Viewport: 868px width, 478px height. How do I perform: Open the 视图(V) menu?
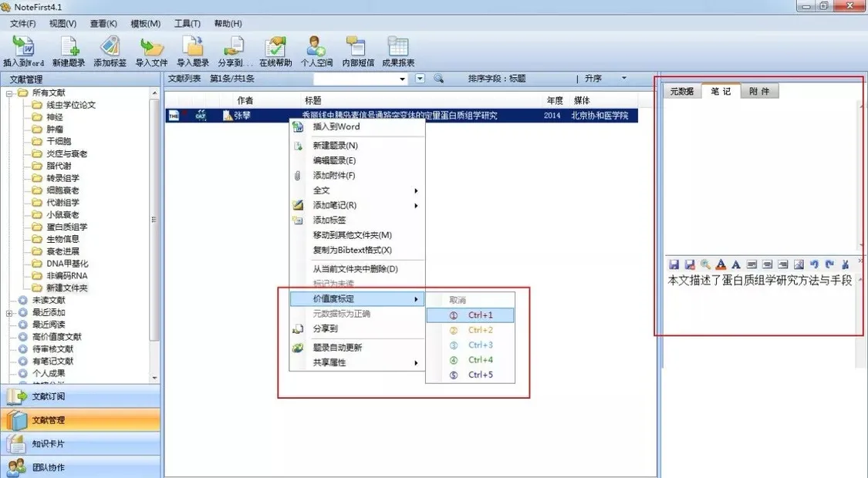tap(62, 23)
